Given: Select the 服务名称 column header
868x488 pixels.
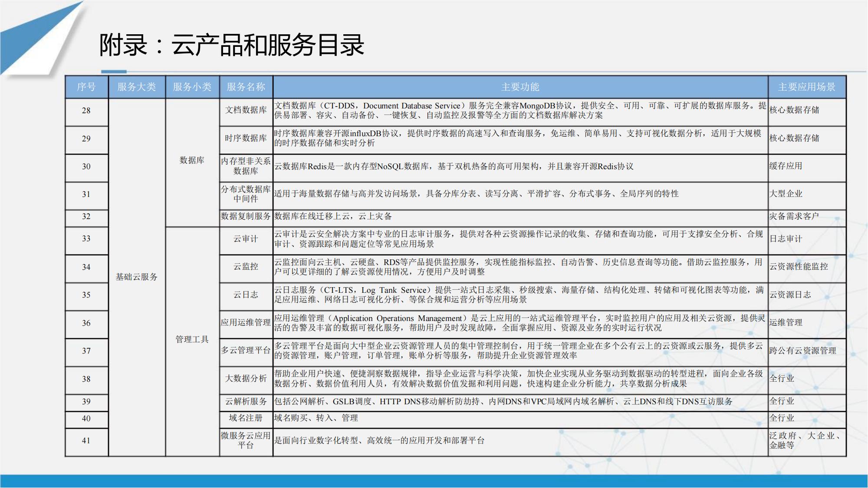Looking at the screenshot, I should 246,87.
